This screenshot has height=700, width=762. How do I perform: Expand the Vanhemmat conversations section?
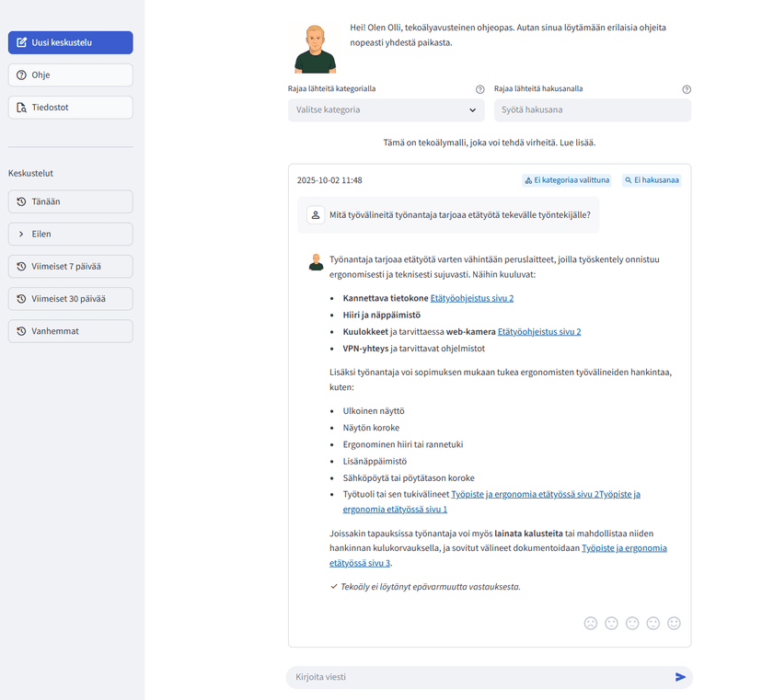pyautogui.click(x=70, y=330)
